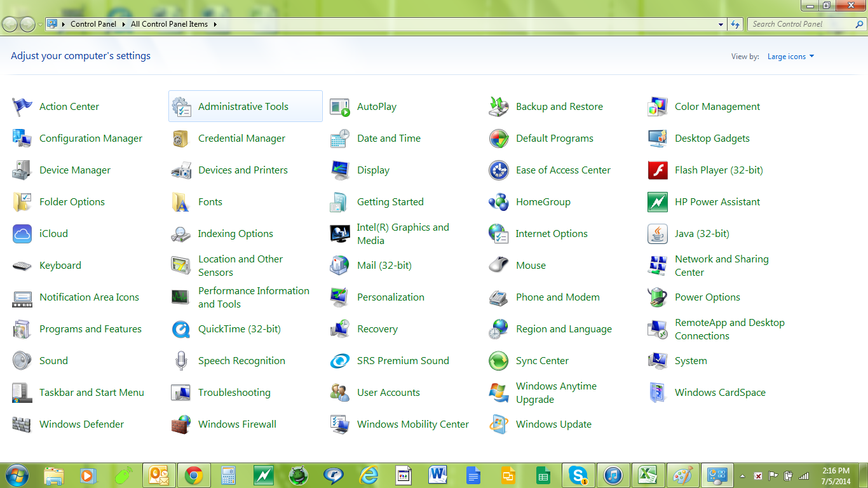
Task: Open the Color Management icon
Action: click(x=658, y=107)
